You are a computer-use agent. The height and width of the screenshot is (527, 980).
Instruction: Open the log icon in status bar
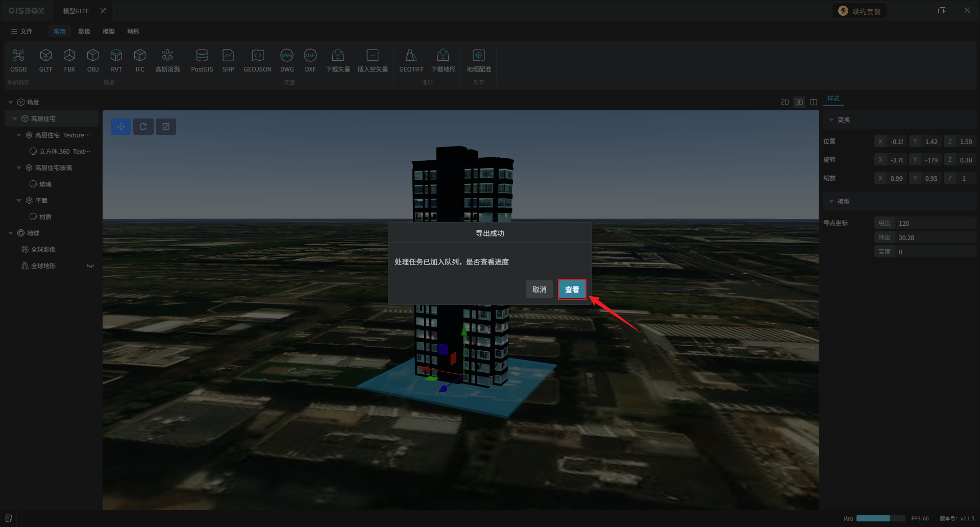[9, 518]
